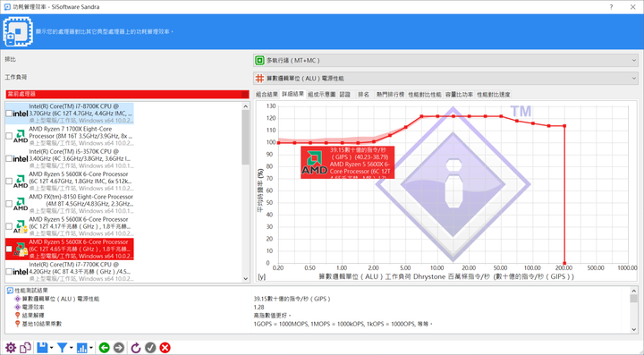The height and width of the screenshot is (355, 644).
Task: Select the Intel Core i7-7700K list row
Action: pyautogui.click(x=70, y=271)
